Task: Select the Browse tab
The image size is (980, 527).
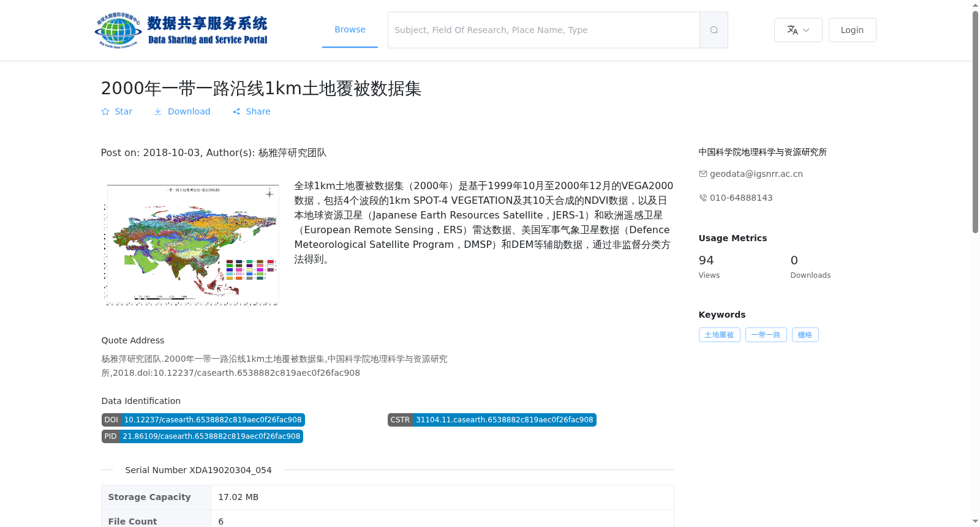Action: tap(350, 29)
